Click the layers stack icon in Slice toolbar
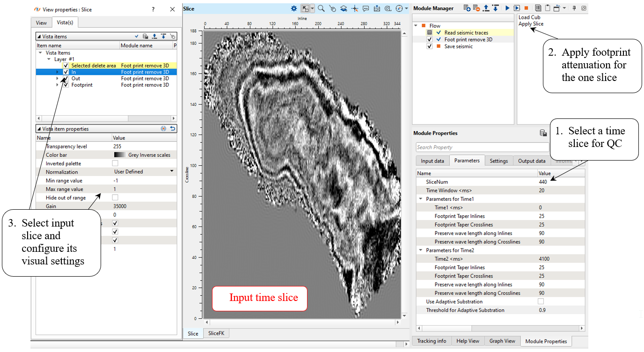 point(344,8)
